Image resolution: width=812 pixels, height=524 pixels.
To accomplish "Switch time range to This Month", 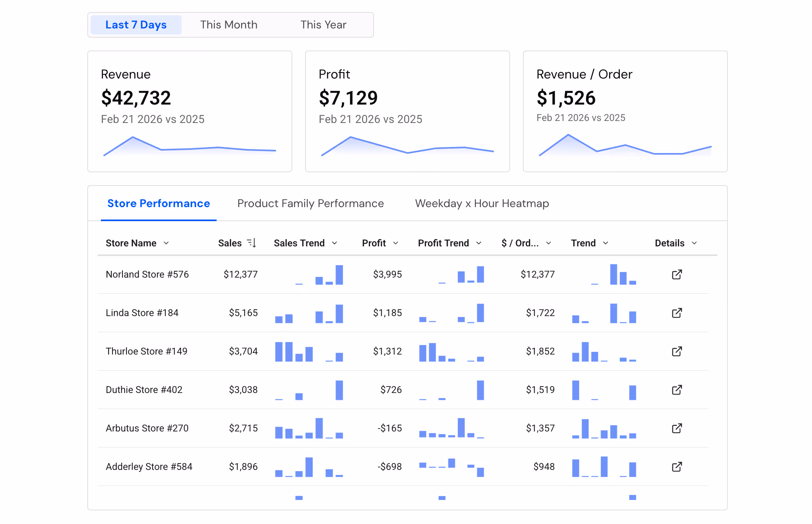I will [x=229, y=25].
